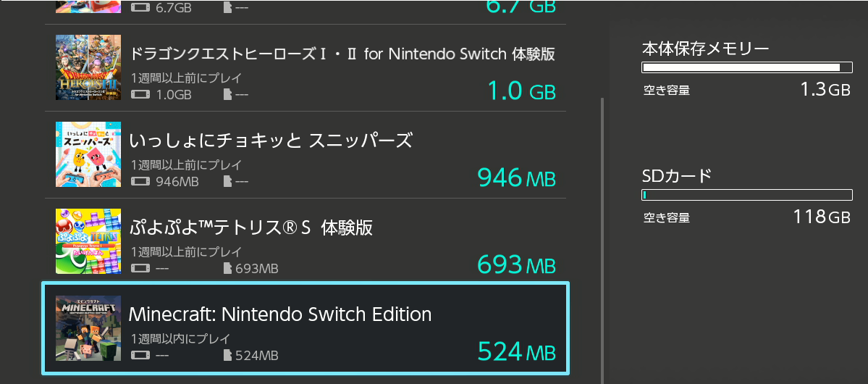
Task: Click console memory icon in Minecraft row
Action: click(140, 356)
